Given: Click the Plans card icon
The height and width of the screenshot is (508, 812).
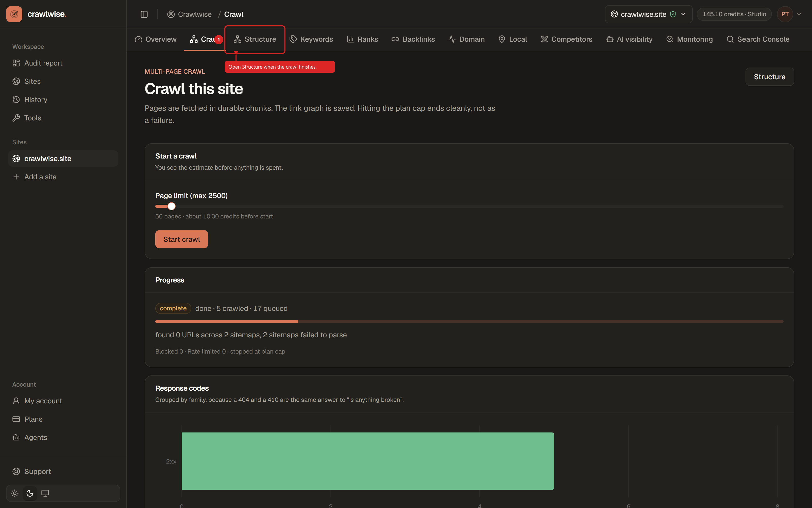Looking at the screenshot, I should pos(16,419).
